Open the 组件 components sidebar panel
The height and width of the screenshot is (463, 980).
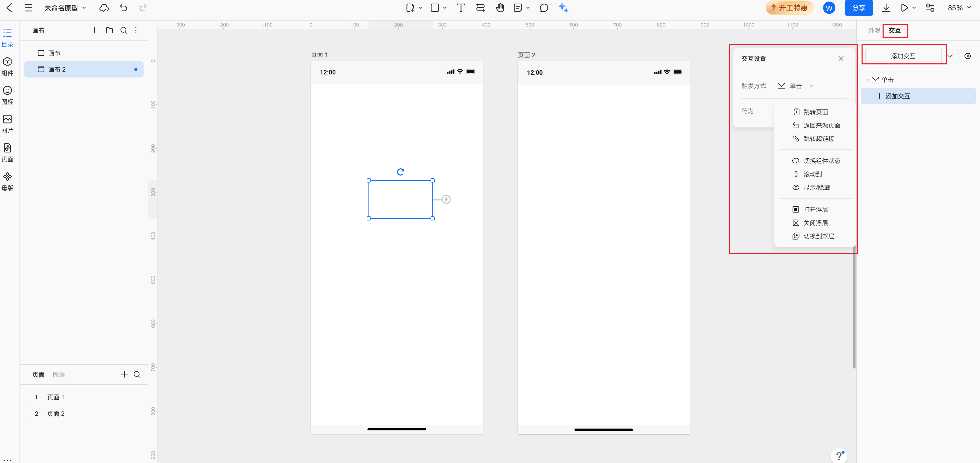coord(8,67)
